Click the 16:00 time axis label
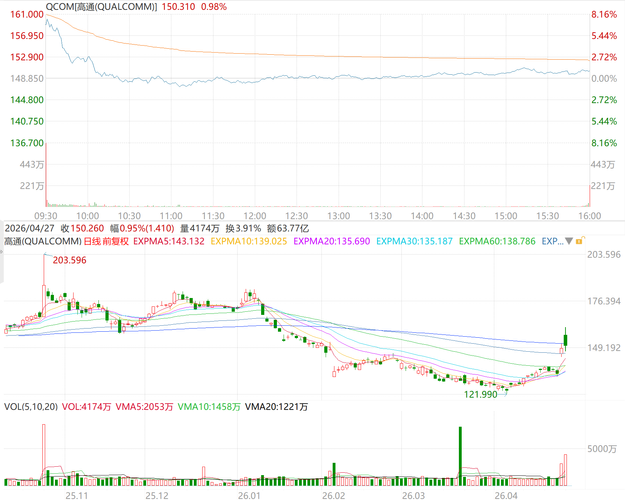625x500 pixels. [590, 216]
